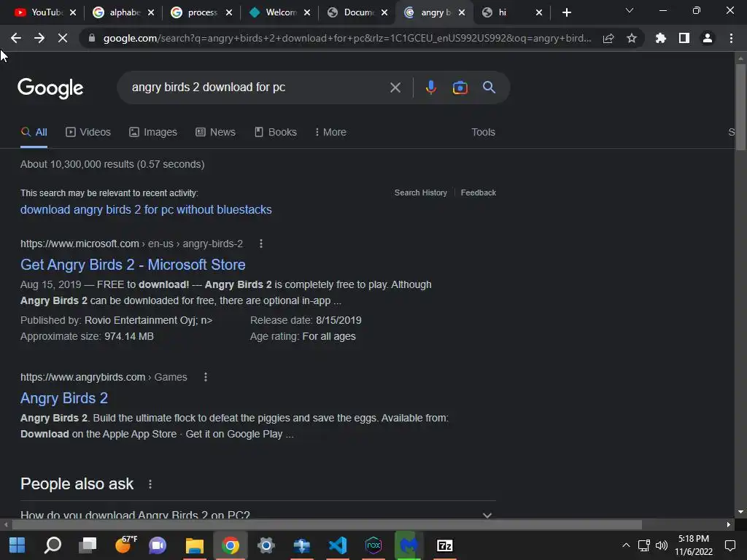Open the Chrome profile menu
This screenshot has height=560, width=747.
(708, 38)
